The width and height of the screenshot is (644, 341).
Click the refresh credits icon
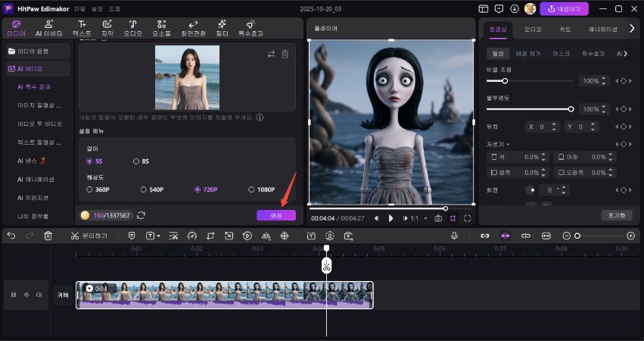click(141, 215)
